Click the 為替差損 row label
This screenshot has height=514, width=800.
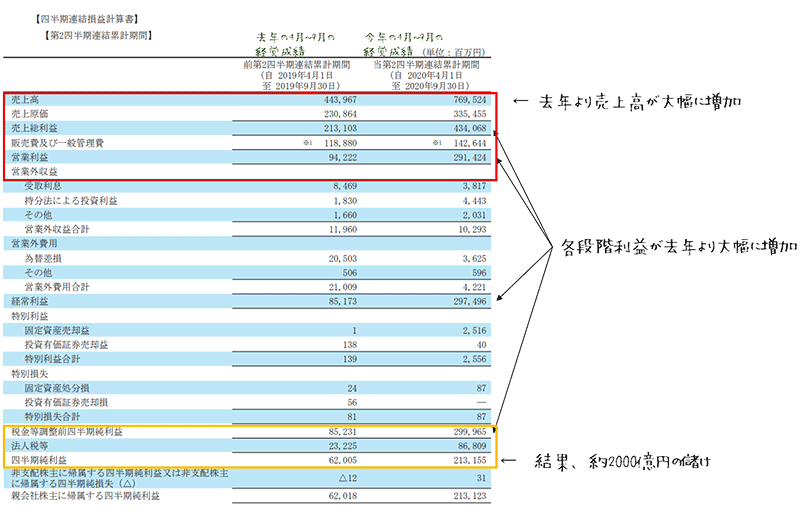click(x=43, y=258)
